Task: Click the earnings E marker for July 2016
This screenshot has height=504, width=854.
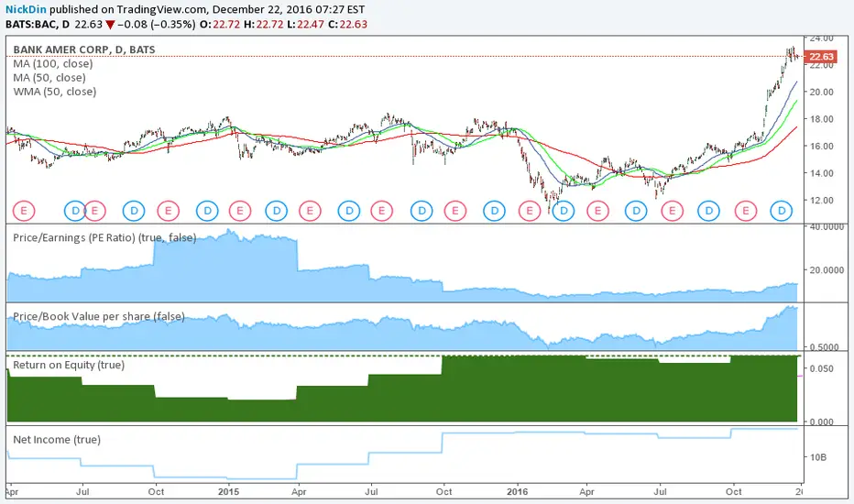Action: point(672,211)
